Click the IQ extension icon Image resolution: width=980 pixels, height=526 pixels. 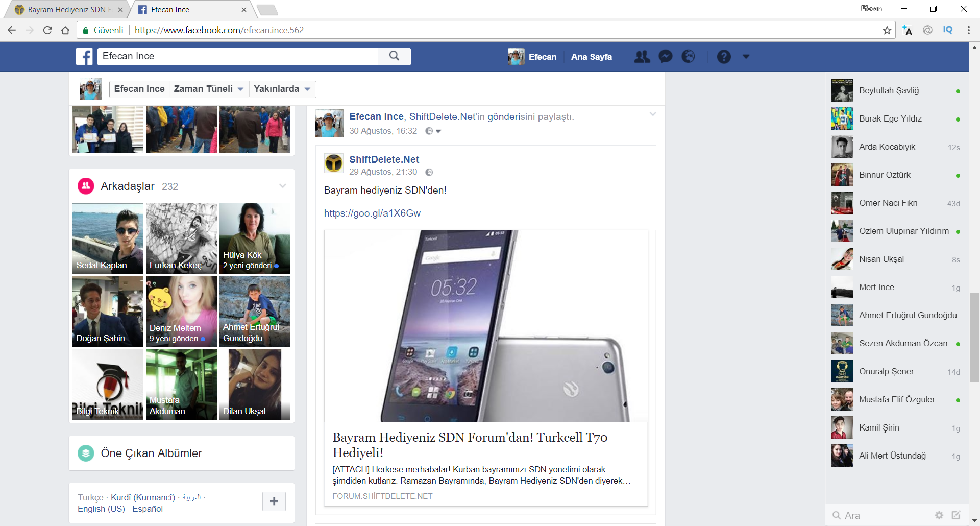948,30
